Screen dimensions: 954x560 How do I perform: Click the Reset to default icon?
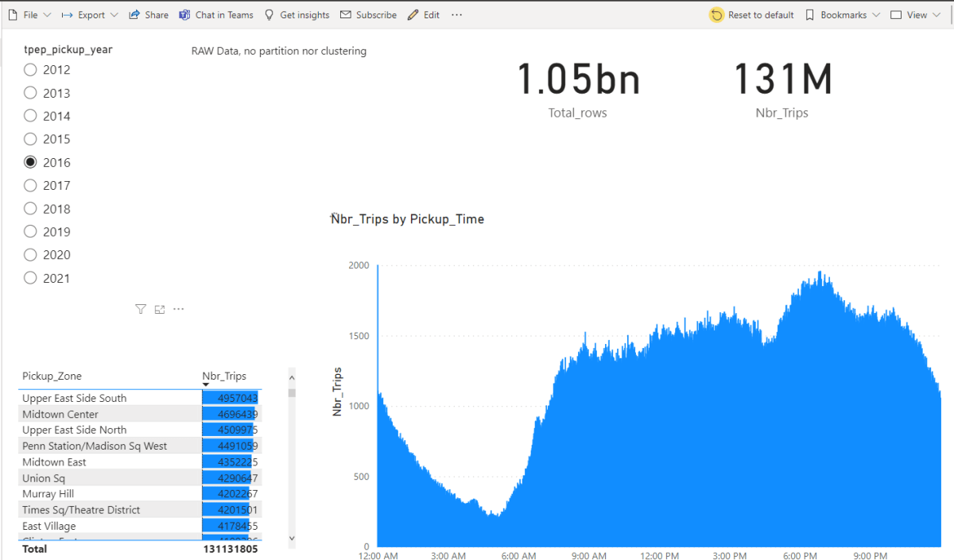click(x=716, y=15)
